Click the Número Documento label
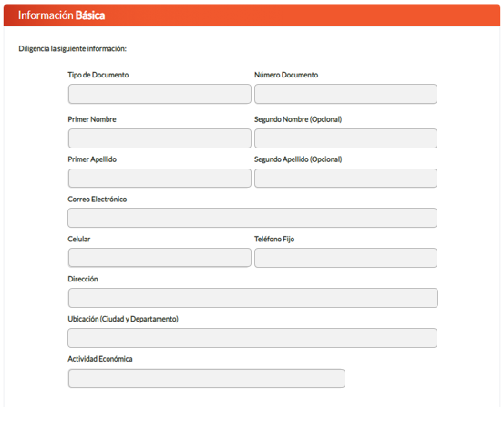 [x=286, y=75]
